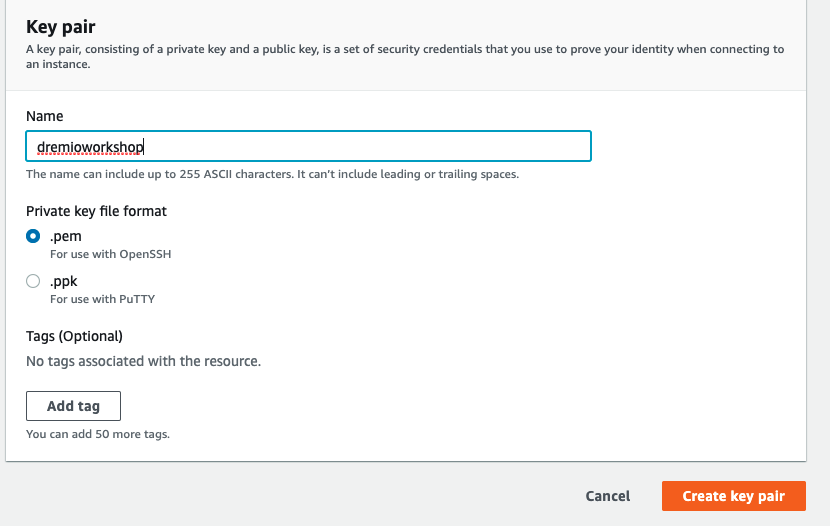830x526 pixels.
Task: Click inside the Name input field
Action: click(x=308, y=146)
